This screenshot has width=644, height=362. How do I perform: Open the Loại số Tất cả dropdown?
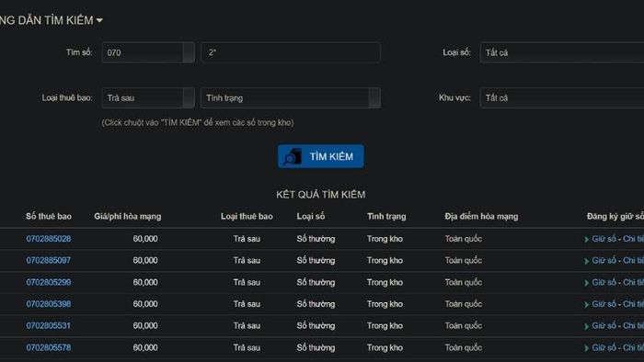[x=562, y=52]
